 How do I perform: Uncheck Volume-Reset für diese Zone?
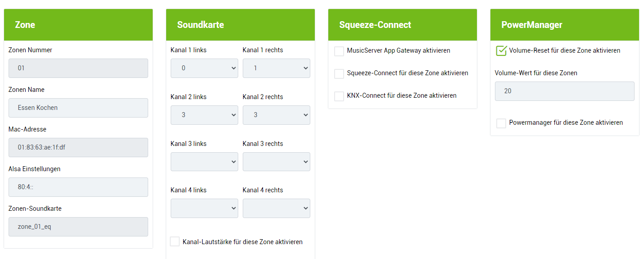[501, 51]
